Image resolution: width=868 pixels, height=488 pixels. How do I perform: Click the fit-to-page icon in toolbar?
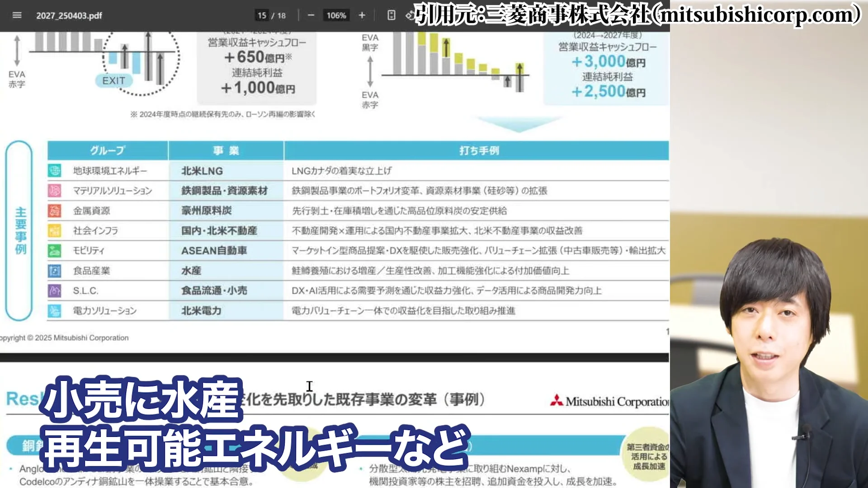pyautogui.click(x=392, y=15)
